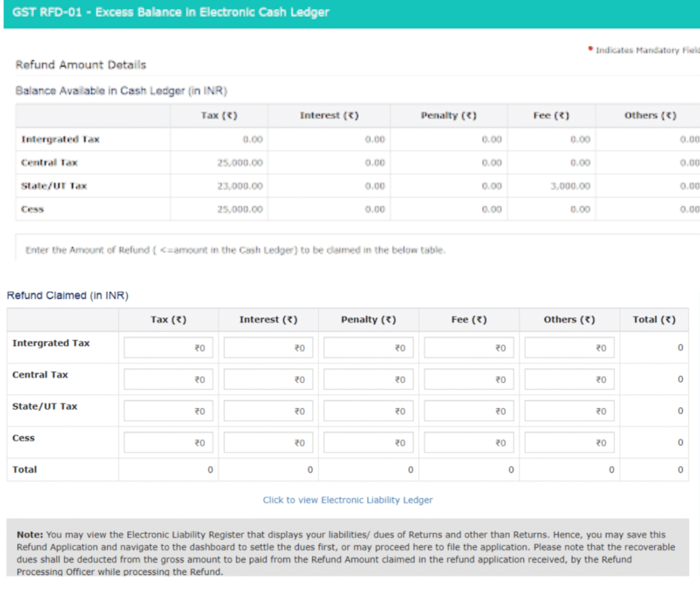The image size is (700, 590).
Task: Click Integrated Tax 'Penalty' refund input field
Action: click(368, 348)
